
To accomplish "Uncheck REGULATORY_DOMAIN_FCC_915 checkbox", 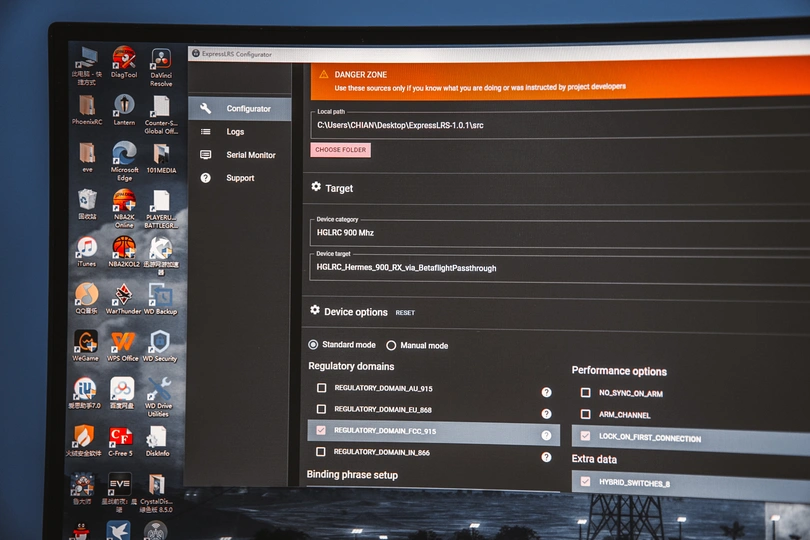I will 321,430.
